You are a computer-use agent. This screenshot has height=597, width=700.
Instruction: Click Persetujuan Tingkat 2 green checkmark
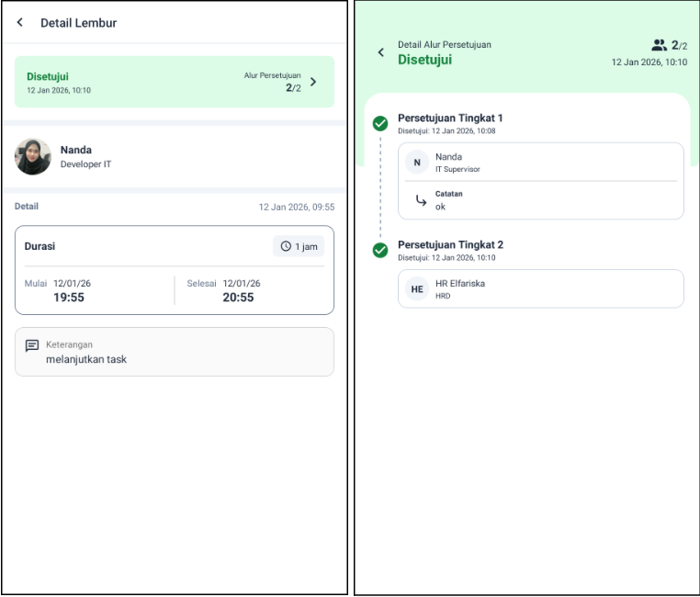pos(379,251)
